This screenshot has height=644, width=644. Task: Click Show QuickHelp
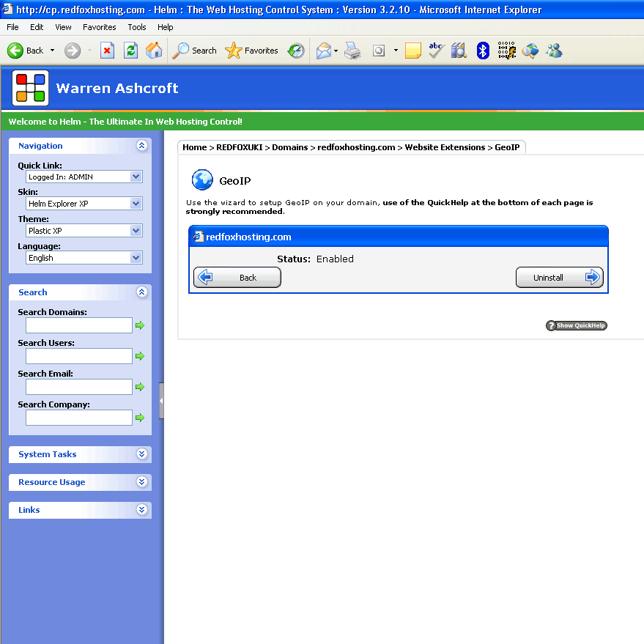[577, 325]
